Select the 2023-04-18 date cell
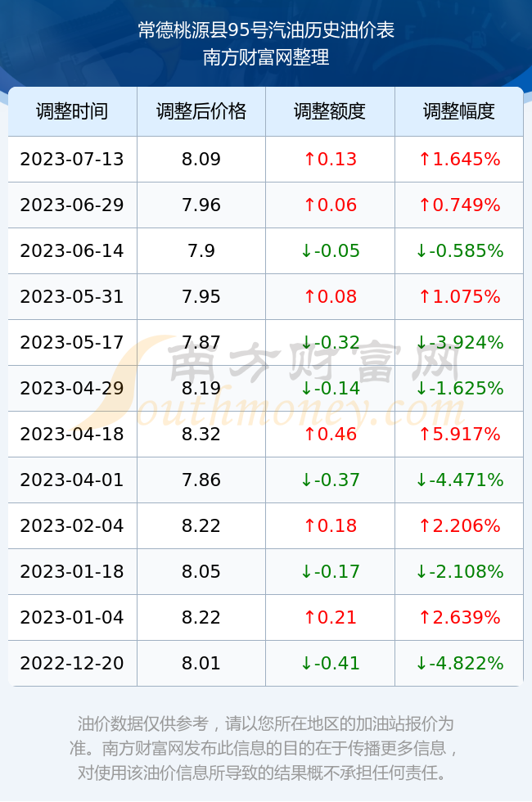Screen dimensions: 532x802 (72, 435)
